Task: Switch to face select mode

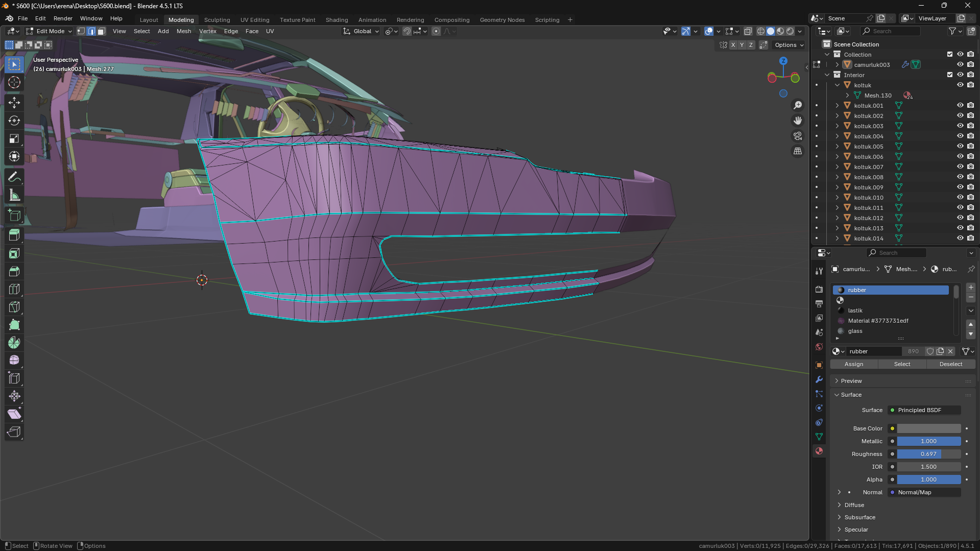Action: click(101, 31)
